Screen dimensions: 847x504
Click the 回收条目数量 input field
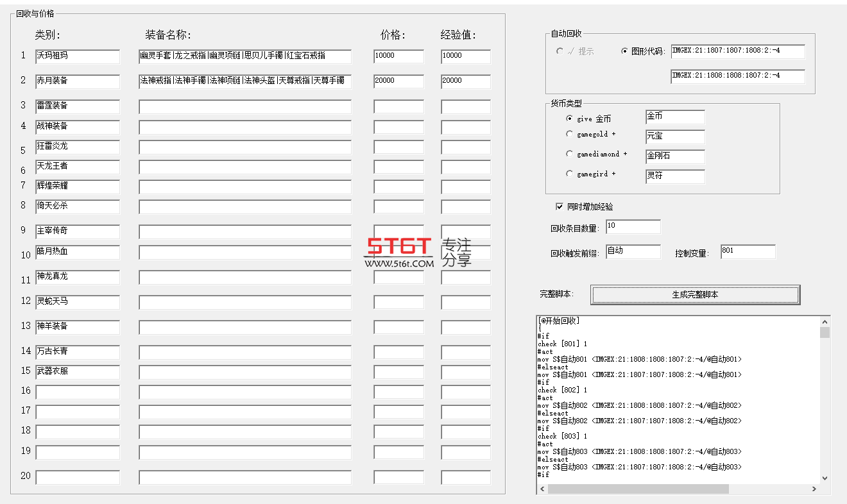[x=633, y=227]
